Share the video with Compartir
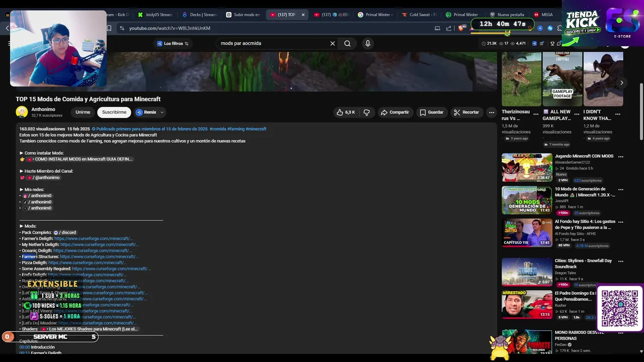 [395, 112]
